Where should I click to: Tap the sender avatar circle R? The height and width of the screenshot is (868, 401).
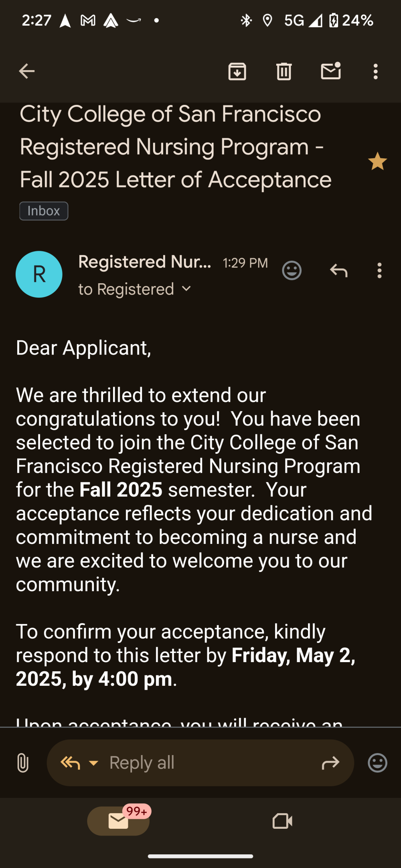pyautogui.click(x=39, y=274)
